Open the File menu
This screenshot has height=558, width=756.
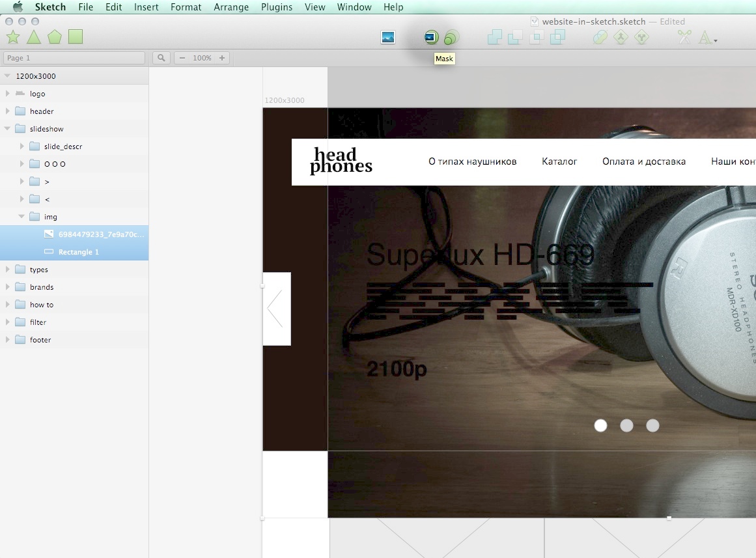coord(86,7)
